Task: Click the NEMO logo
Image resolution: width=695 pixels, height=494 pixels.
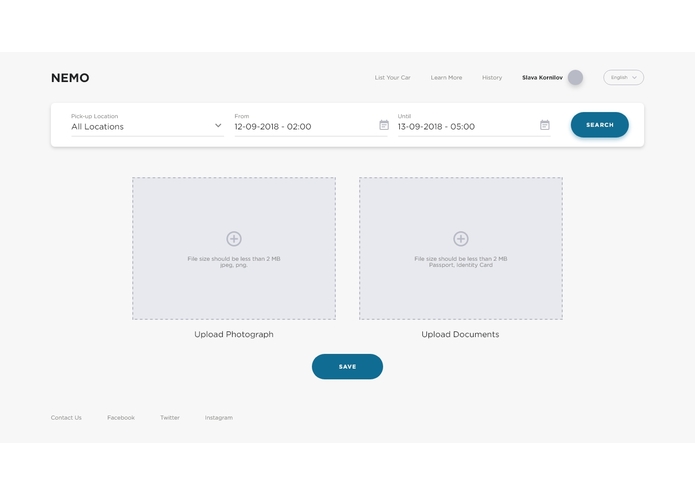Action: (x=70, y=78)
